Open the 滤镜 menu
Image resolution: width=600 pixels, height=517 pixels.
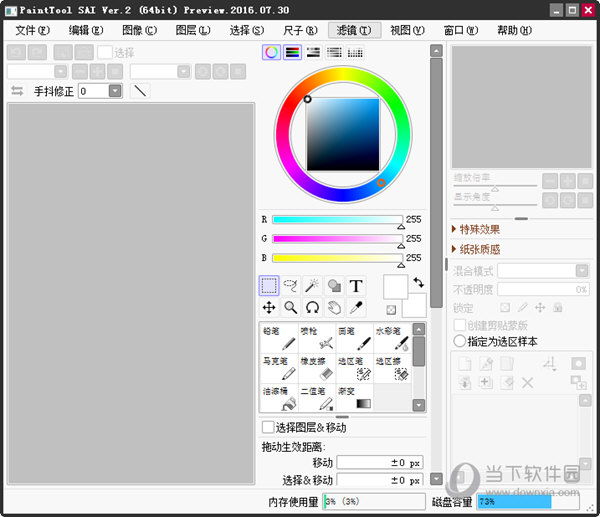click(354, 30)
